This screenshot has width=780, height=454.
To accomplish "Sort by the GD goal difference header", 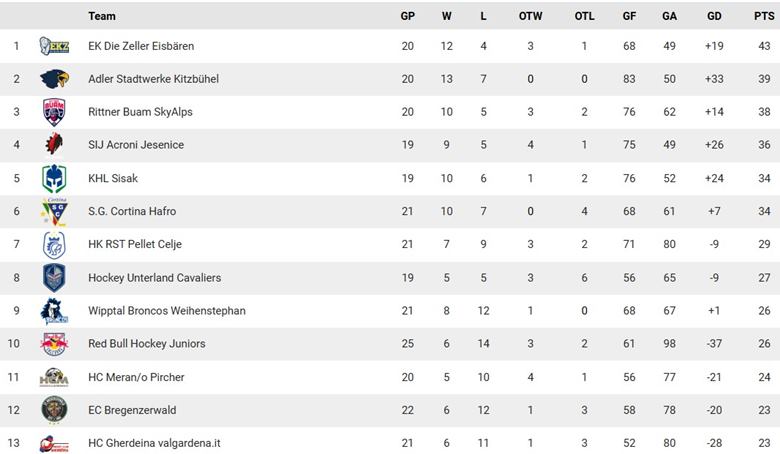I will coord(713,16).
